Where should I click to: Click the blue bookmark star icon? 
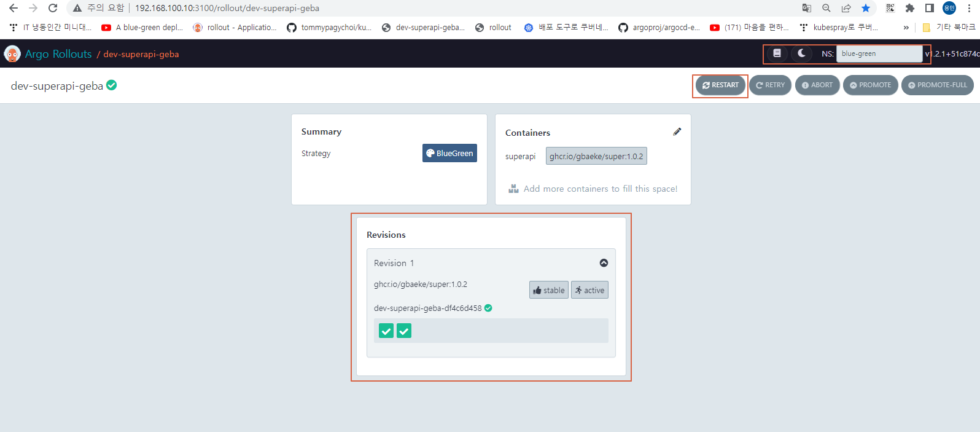pos(866,8)
